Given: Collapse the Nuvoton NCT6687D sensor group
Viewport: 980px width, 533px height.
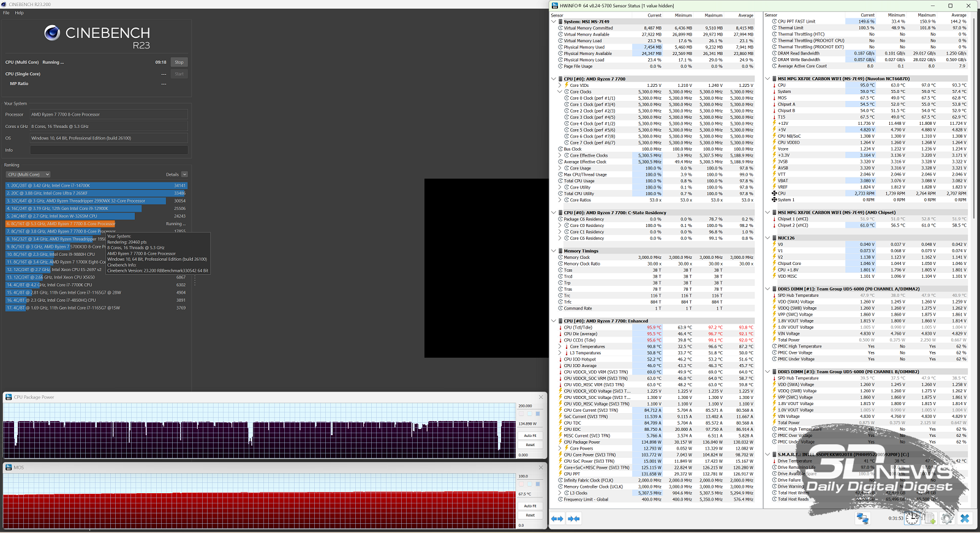Looking at the screenshot, I should 768,79.
